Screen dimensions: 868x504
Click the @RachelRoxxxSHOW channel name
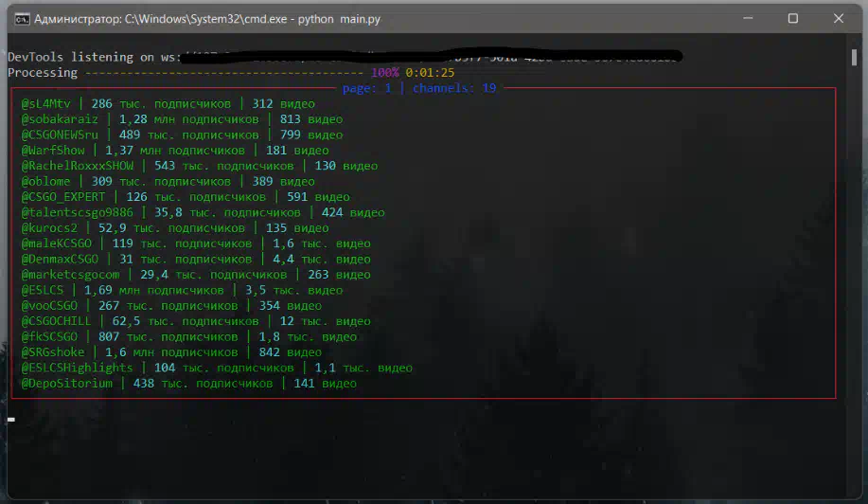[77, 166]
